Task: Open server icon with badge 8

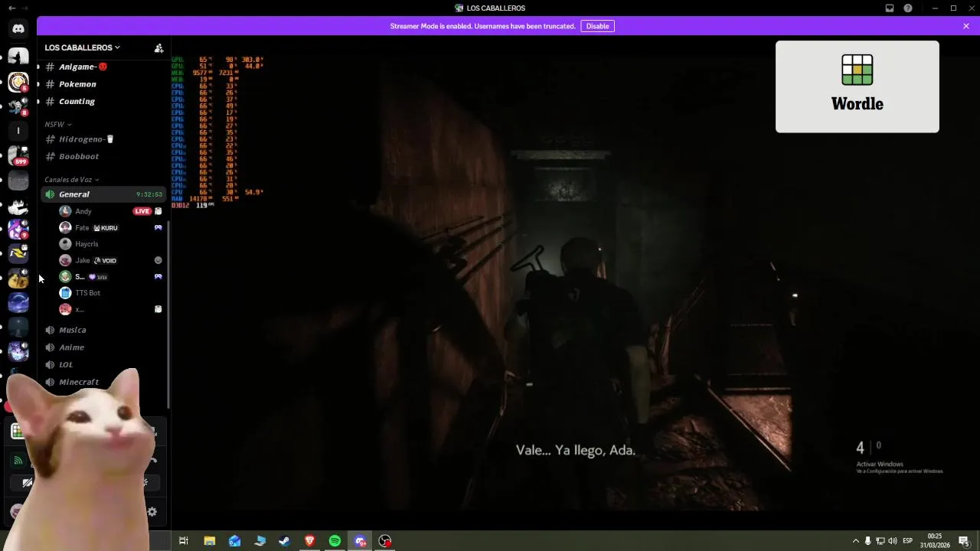Action: pyautogui.click(x=18, y=106)
